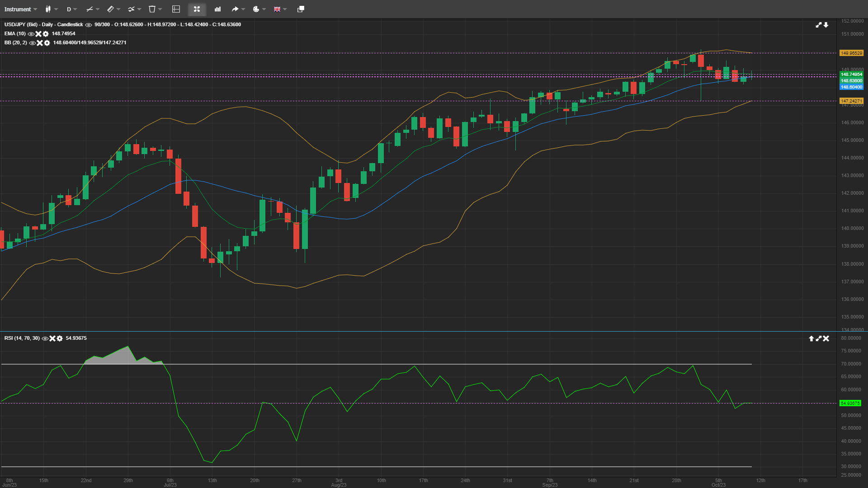868x488 pixels.
Task: Click the EMA (10) label
Action: pyautogui.click(x=15, y=34)
